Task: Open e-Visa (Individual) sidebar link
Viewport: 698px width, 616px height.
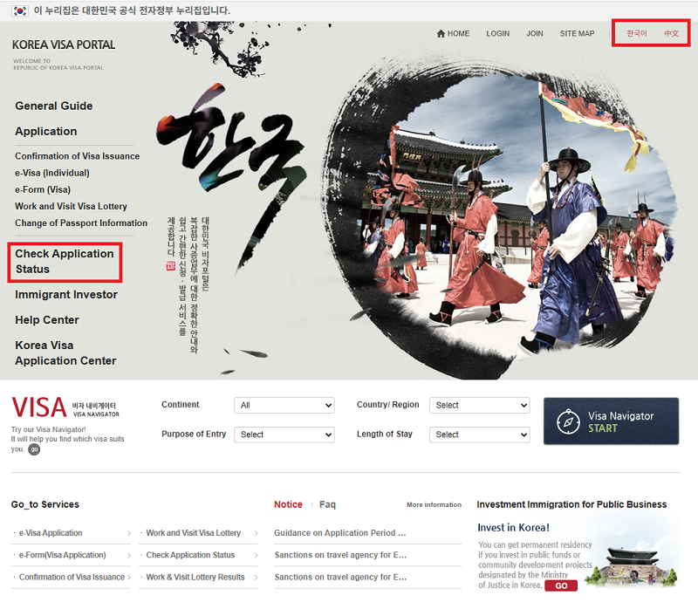Action: pyautogui.click(x=52, y=173)
